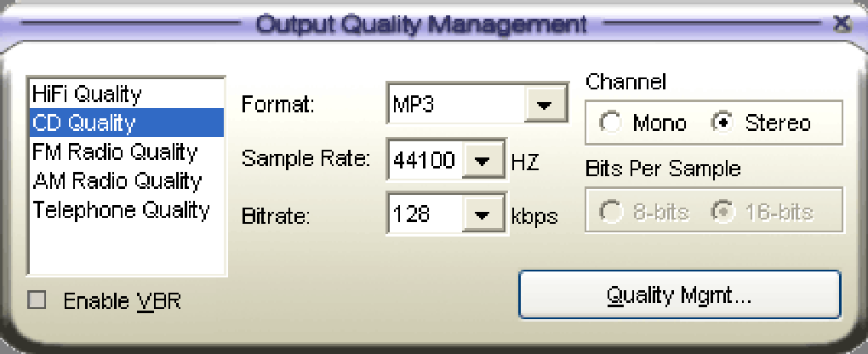Select HiFi Quality preset

[x=126, y=94]
